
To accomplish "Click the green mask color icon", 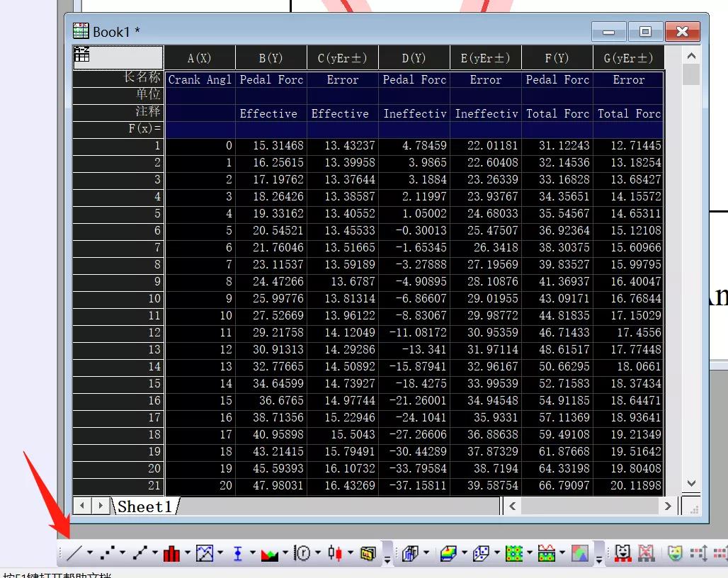I will pyautogui.click(x=675, y=553).
